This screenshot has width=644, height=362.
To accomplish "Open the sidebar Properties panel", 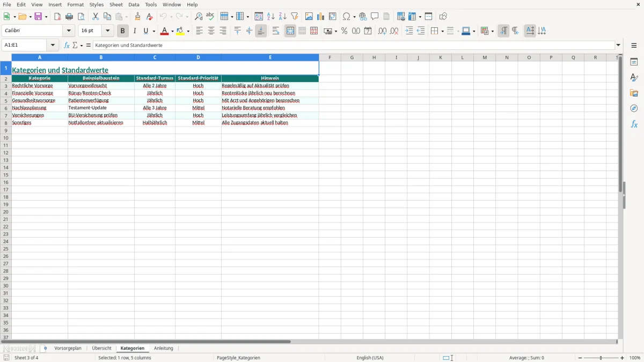I will coord(634,62).
